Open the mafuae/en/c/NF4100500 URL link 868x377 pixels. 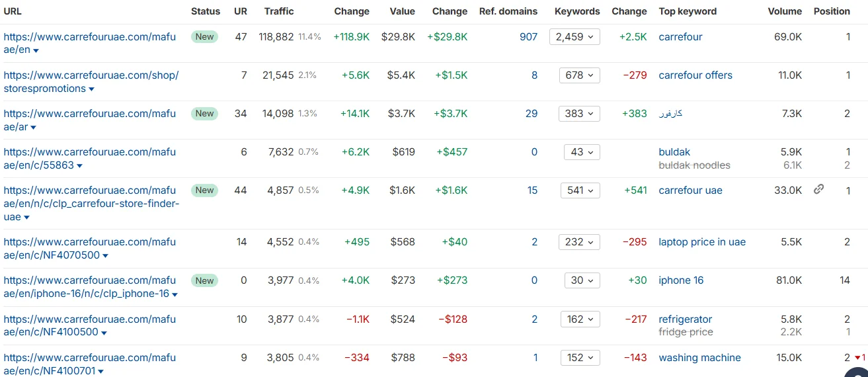point(89,325)
